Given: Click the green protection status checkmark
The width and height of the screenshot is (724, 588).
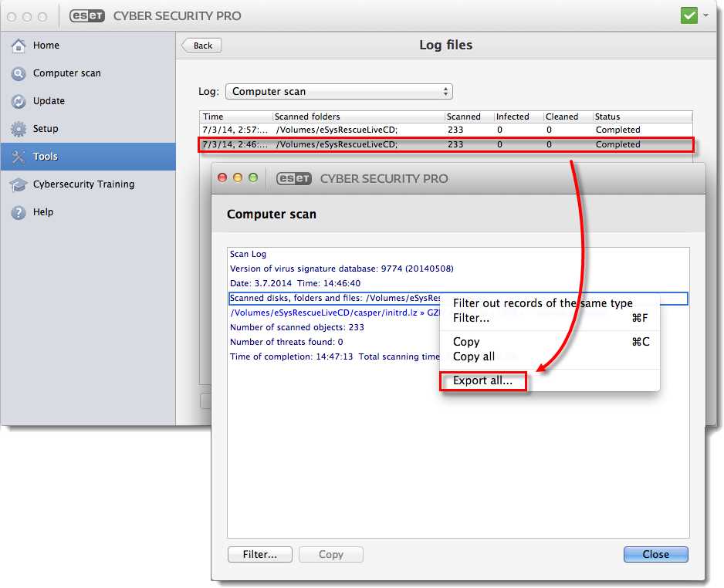Looking at the screenshot, I should coord(689,15).
